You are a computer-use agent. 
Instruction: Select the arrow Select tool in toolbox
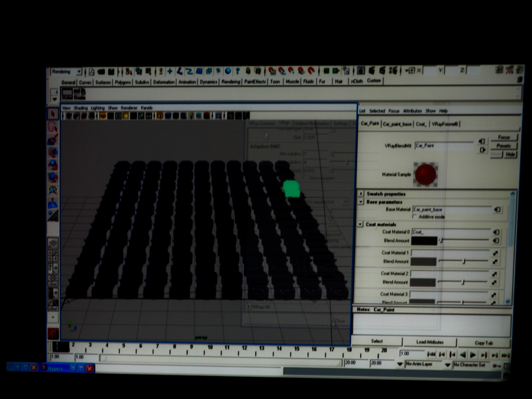[x=52, y=114]
